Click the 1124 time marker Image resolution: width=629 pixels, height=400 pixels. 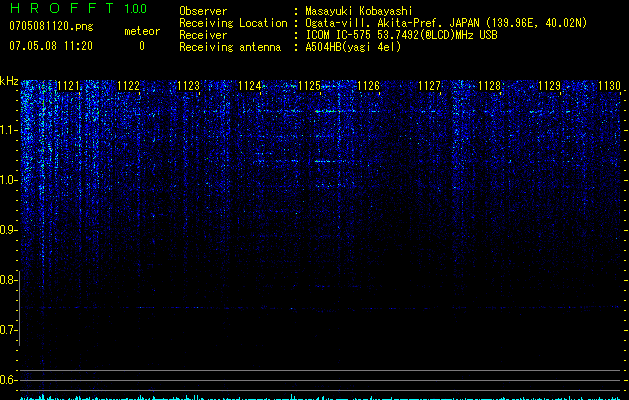(x=250, y=86)
